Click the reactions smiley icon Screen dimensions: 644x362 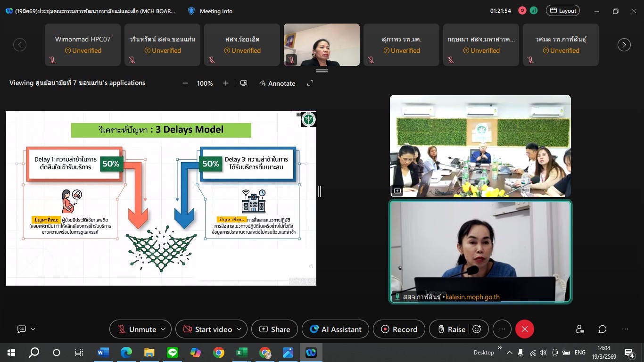477,329
